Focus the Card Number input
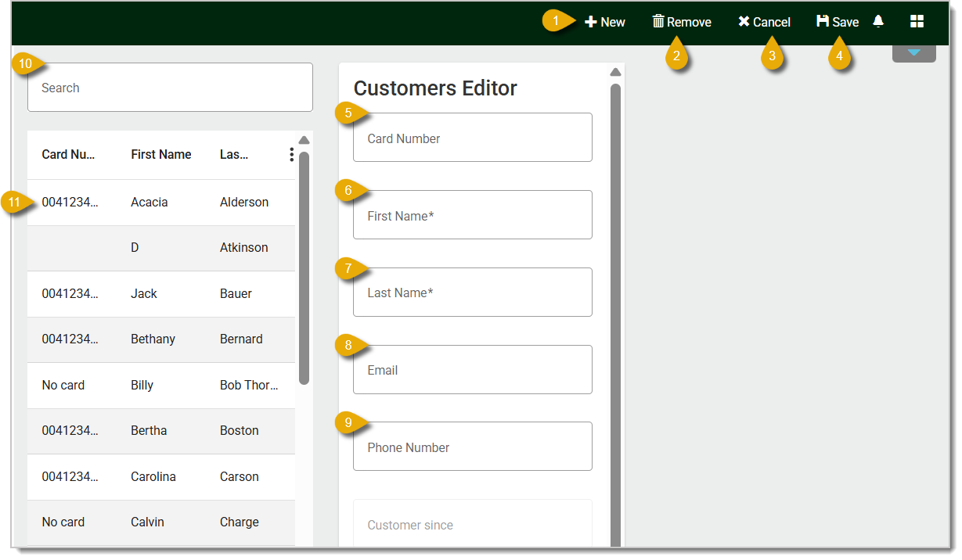The image size is (962, 560). point(473,138)
